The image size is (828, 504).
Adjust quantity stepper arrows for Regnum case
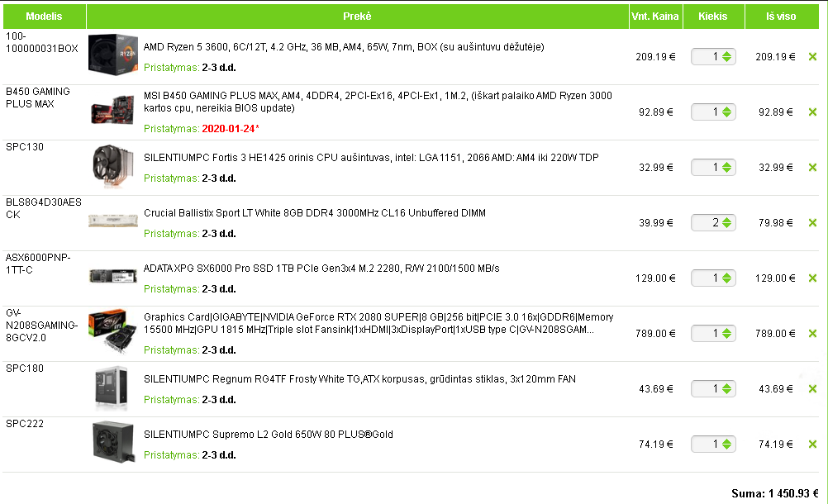click(726, 389)
